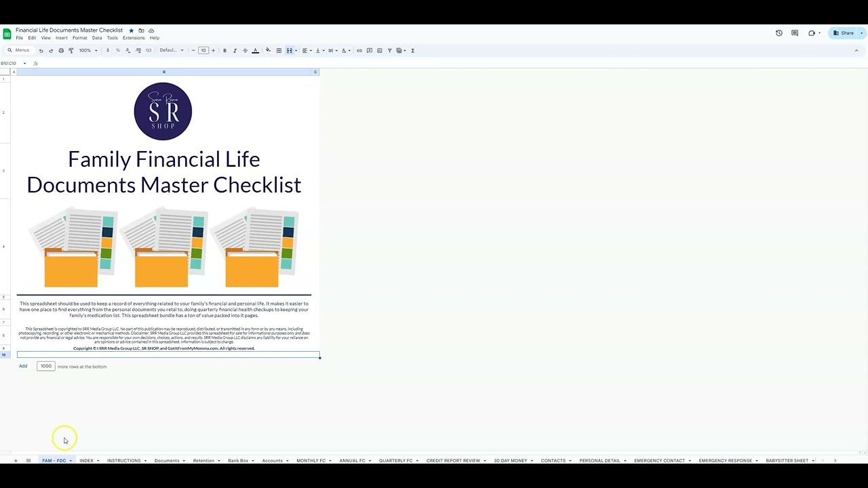Click the Google Sheets home logo

(7, 33)
